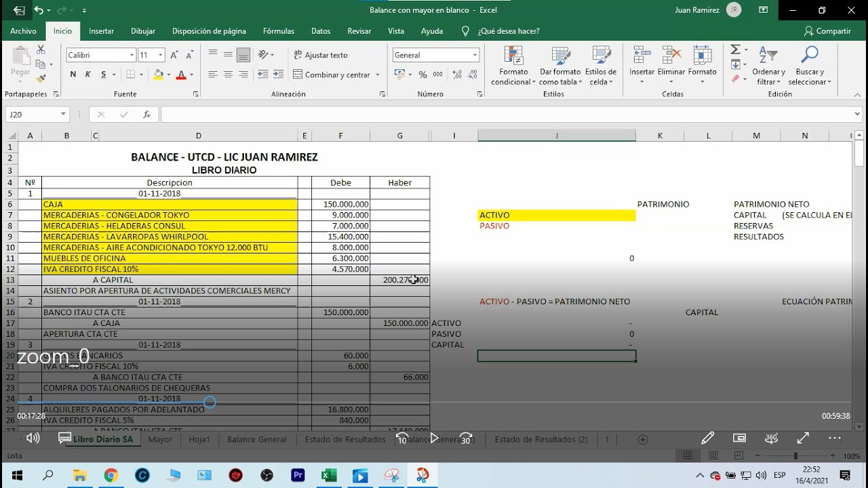Click the Fill down arrow icon
Screen dimensions: 868x488
(x=736, y=64)
